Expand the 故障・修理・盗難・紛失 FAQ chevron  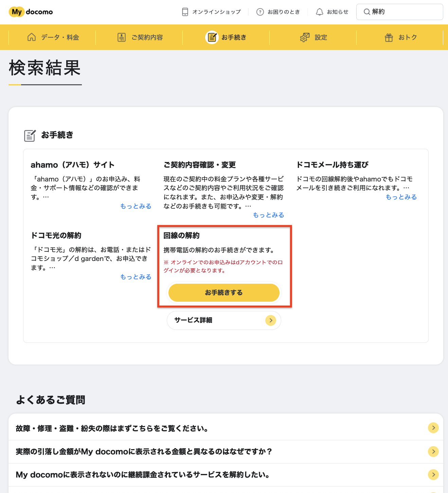(x=433, y=428)
